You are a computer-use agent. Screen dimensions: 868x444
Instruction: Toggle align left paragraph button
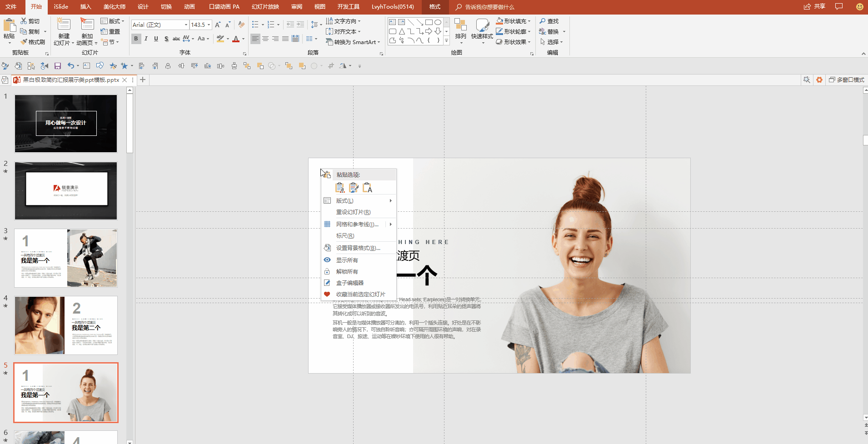click(x=255, y=39)
